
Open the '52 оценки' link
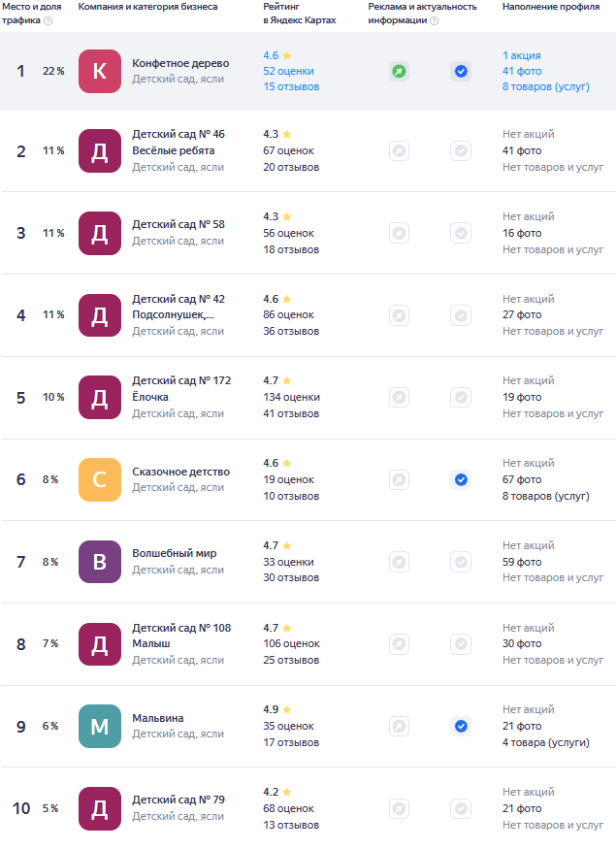[288, 71]
